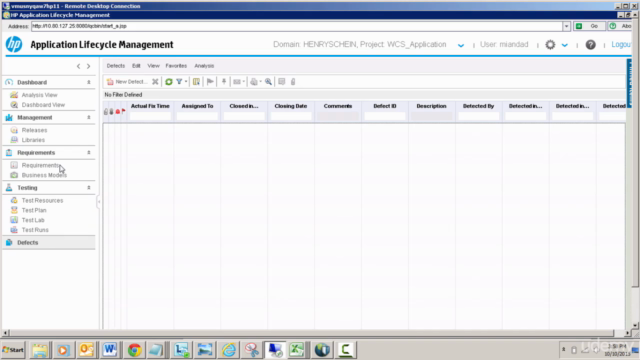The width and height of the screenshot is (640, 360).
Task: Open Business Models module
Action: 44,175
